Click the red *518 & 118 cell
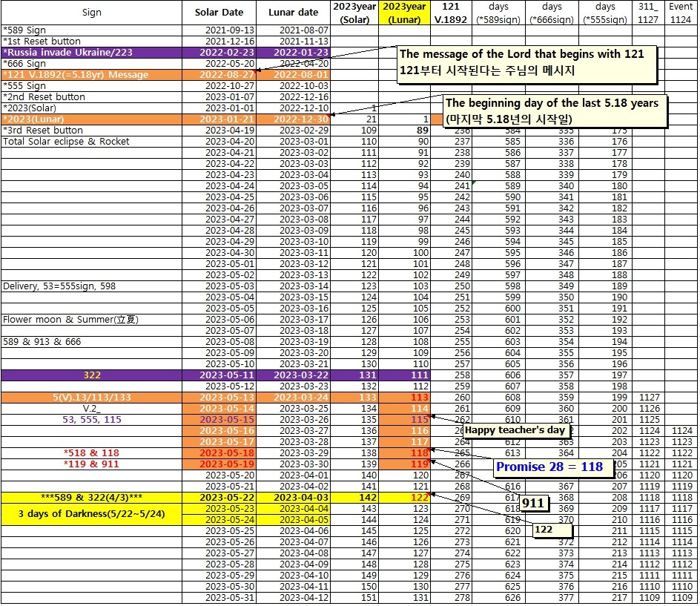Viewport: 700px width, 606px height. [91, 452]
